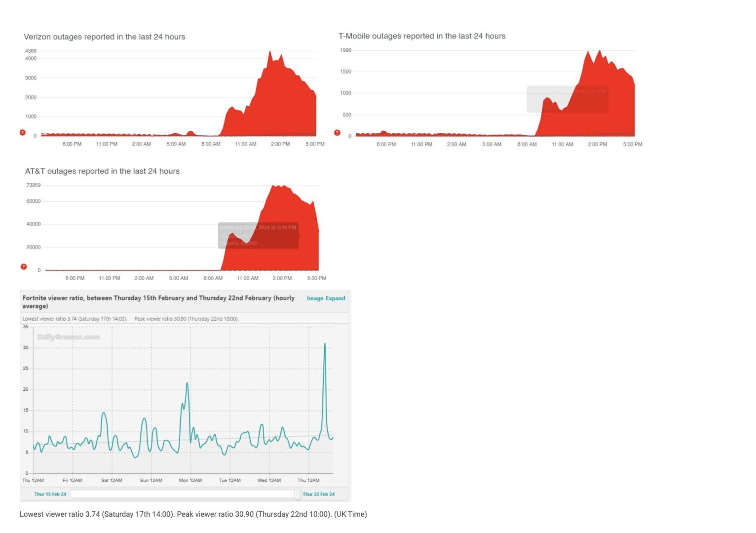Click 'Mon 12AM' label on Fortnite chart axis
Image resolution: width=756 pixels, height=533 pixels.
tap(190, 480)
